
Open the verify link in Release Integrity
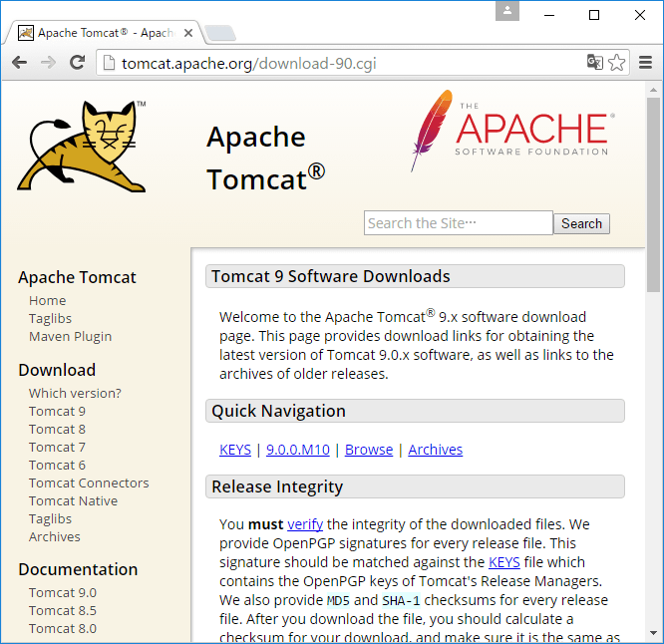pos(305,524)
